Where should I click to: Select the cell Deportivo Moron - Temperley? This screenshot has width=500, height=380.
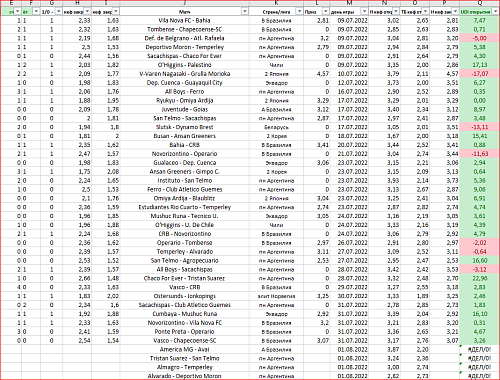[184, 47]
